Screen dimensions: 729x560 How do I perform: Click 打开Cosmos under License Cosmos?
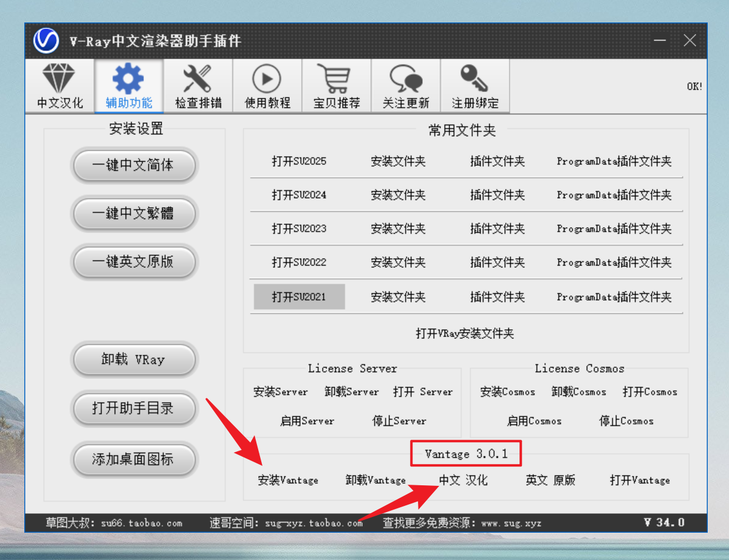click(x=650, y=392)
